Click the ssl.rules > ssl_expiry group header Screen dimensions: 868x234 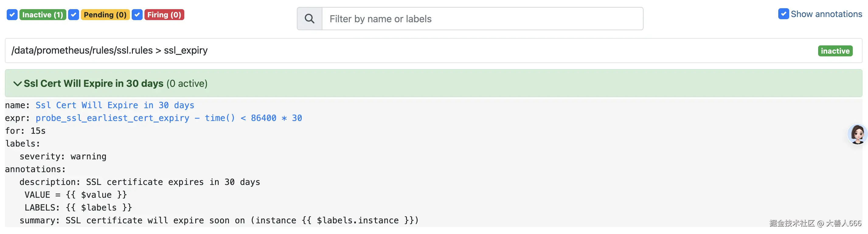coord(109,50)
